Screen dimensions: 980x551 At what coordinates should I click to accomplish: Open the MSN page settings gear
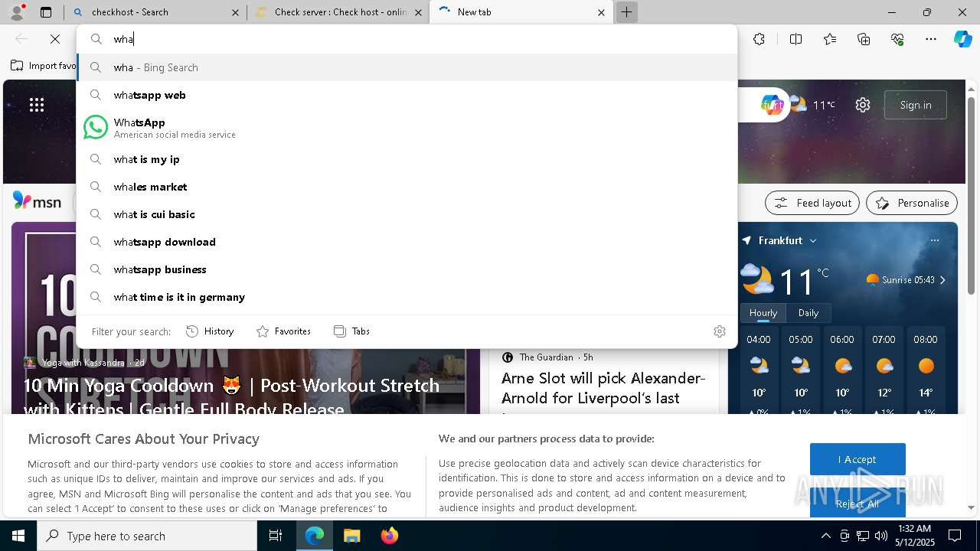tap(863, 105)
